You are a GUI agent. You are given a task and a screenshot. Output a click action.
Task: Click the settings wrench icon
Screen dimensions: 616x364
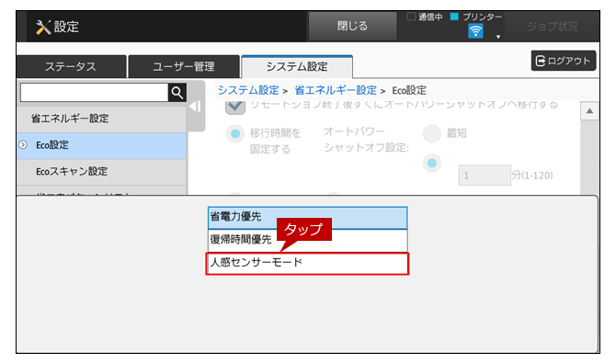(43, 27)
